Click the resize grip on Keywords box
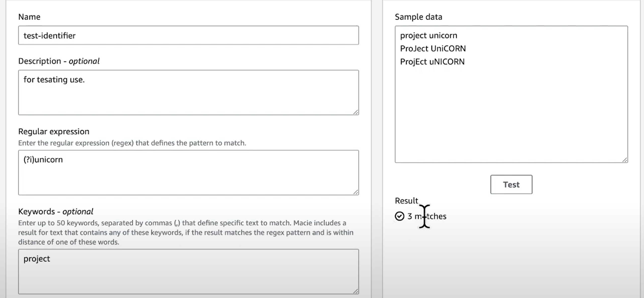 point(356,291)
